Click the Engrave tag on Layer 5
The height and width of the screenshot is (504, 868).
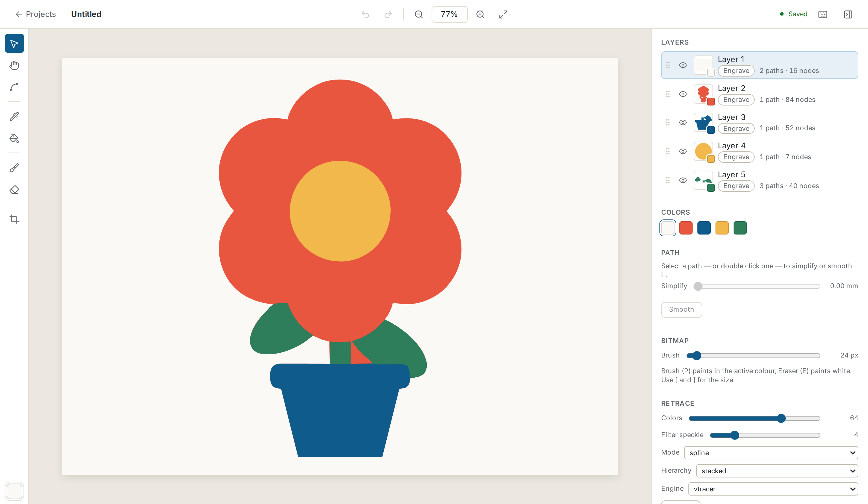tap(736, 186)
